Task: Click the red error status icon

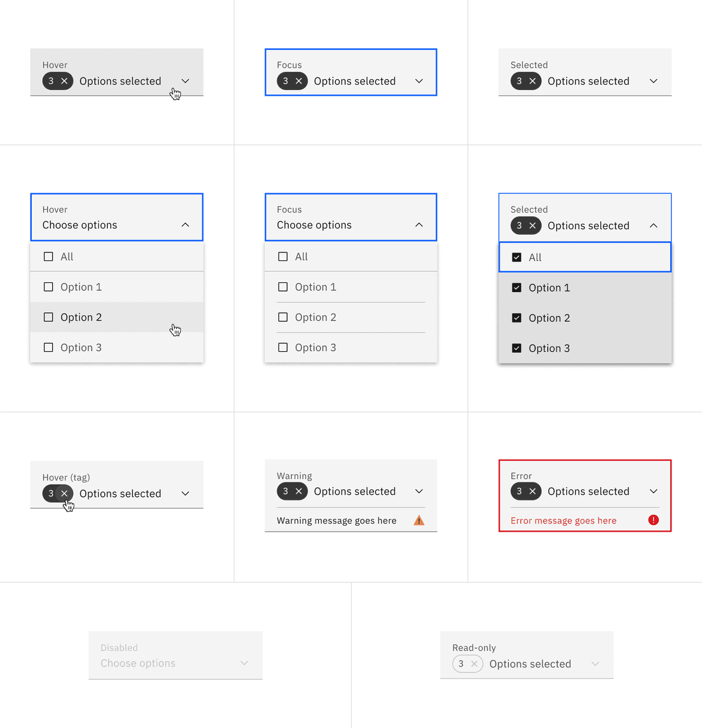Action: click(653, 520)
